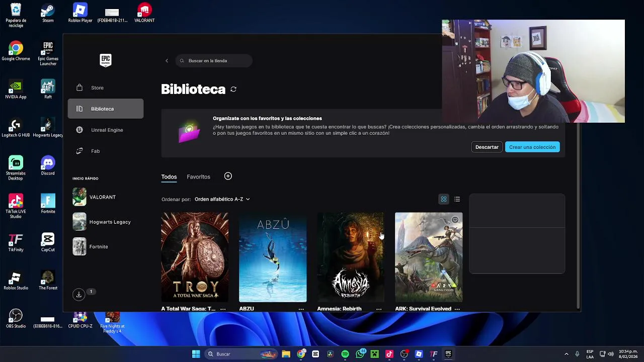Open the ABZU game cover
644x362 pixels.
pyautogui.click(x=273, y=257)
